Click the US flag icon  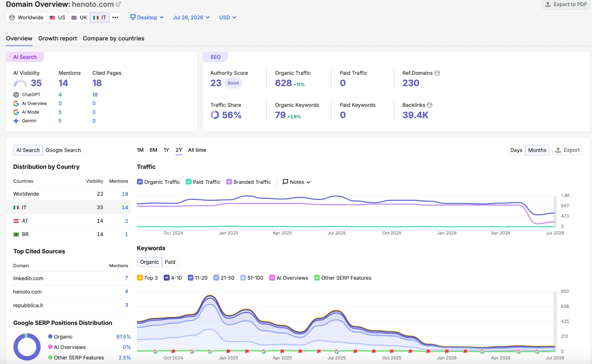coord(52,18)
